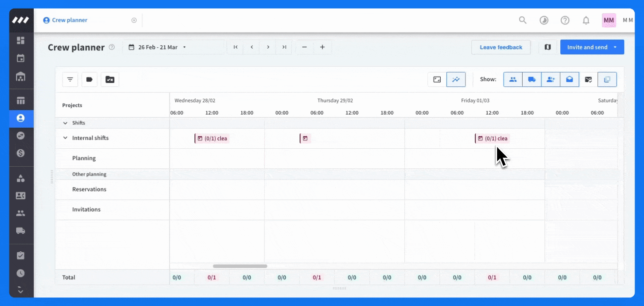Viewport: 644px width, 306px height.
Task: Open the truck vehicles icon in the left sidebar
Action: [x=20, y=231]
